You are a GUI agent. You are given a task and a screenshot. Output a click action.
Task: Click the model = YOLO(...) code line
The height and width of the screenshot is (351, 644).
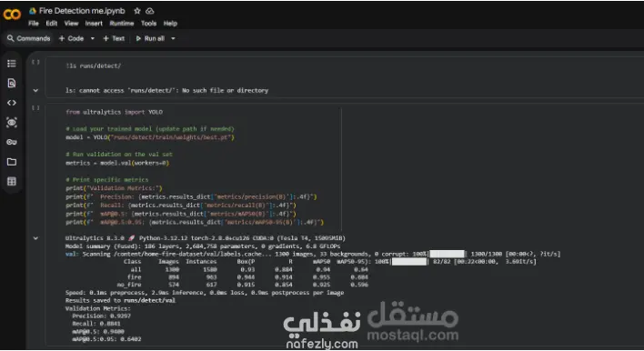pos(150,137)
